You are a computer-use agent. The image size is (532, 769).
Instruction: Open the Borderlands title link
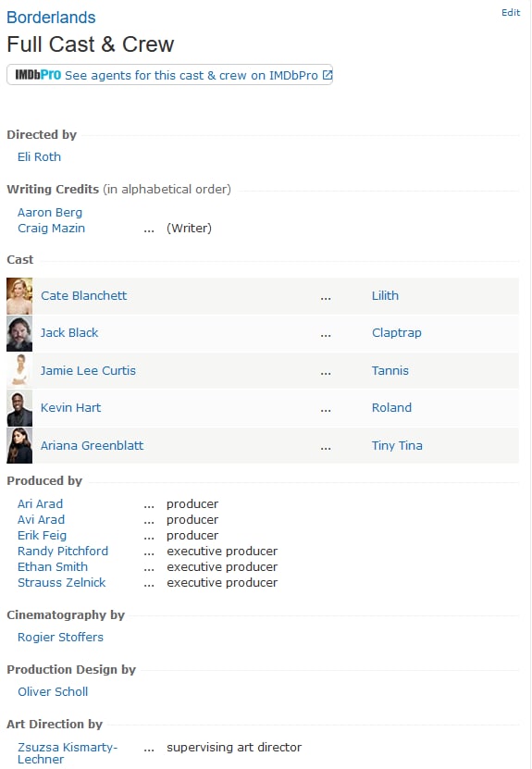click(x=51, y=18)
